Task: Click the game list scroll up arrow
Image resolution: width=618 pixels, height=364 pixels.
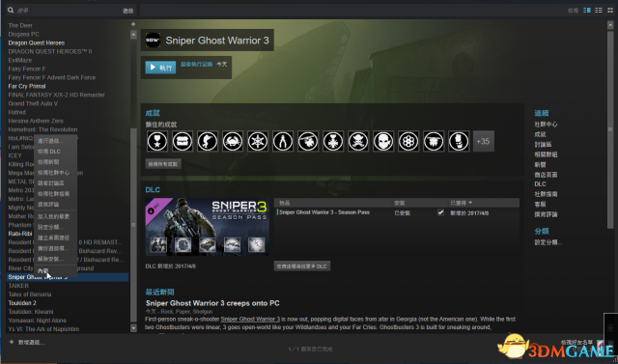Action: [x=133, y=35]
